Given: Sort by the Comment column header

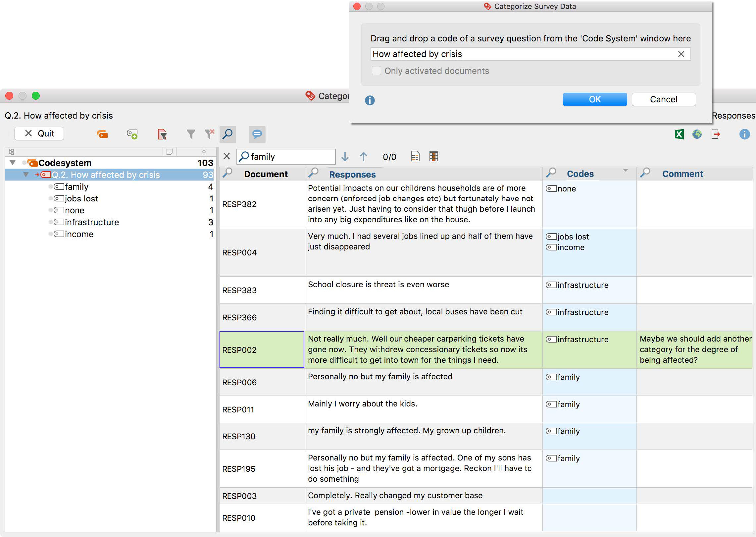Looking at the screenshot, I should [x=682, y=174].
